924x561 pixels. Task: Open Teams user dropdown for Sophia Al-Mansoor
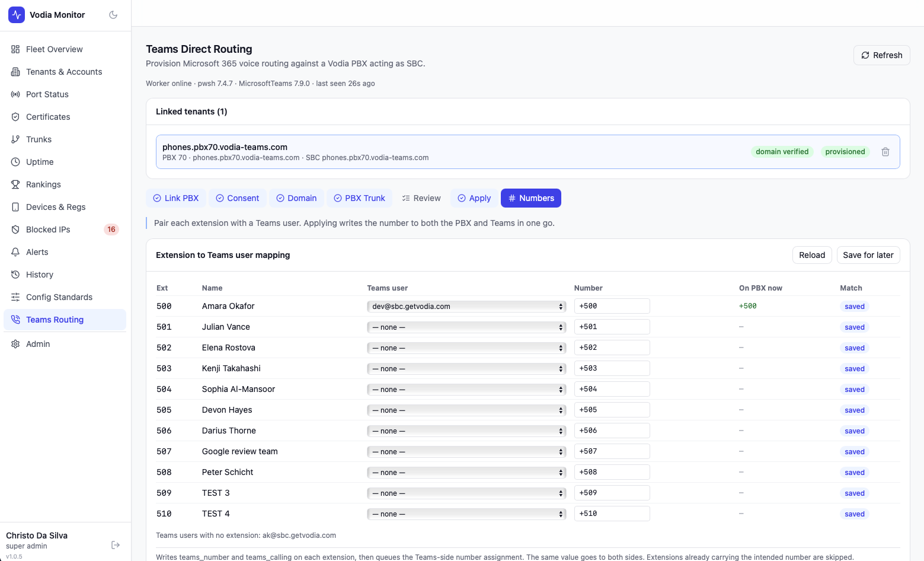tap(466, 390)
